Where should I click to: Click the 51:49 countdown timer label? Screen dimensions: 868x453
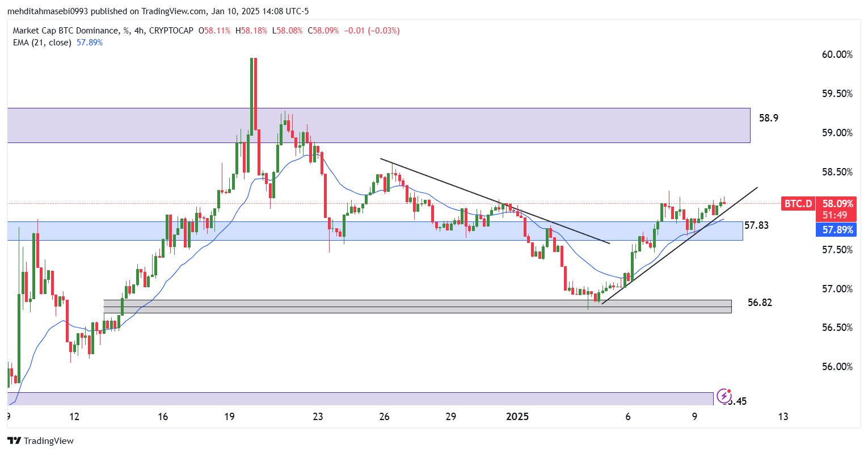tap(835, 216)
